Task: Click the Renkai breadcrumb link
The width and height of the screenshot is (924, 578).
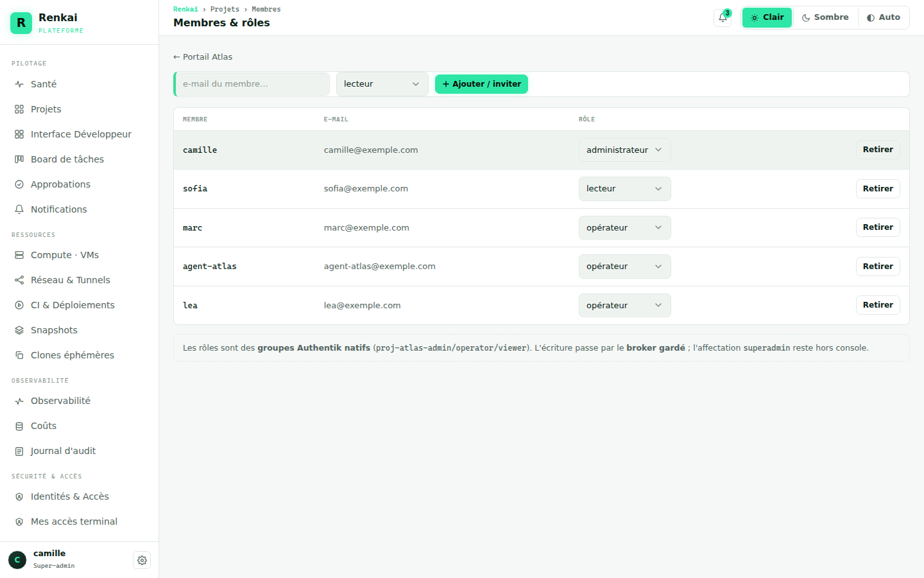Action: [x=185, y=10]
